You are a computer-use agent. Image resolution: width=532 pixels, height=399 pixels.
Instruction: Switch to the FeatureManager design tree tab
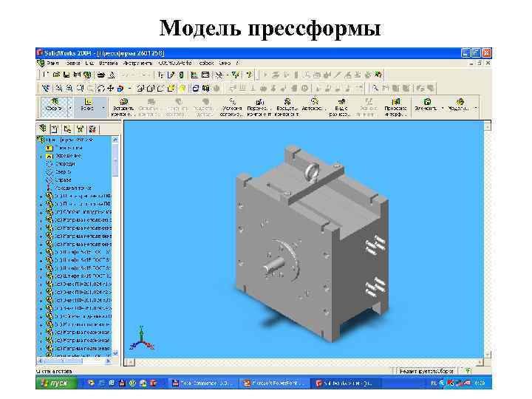click(x=43, y=129)
